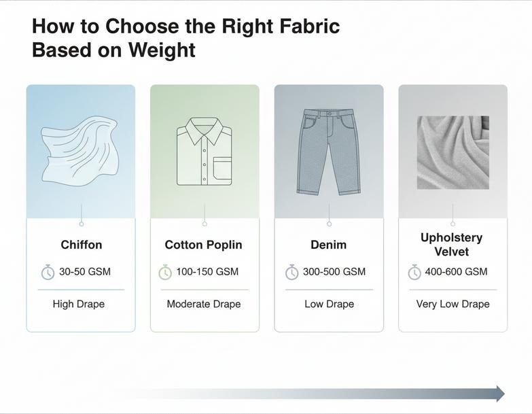Click the arrowhead of the weight arrow

coord(500,394)
